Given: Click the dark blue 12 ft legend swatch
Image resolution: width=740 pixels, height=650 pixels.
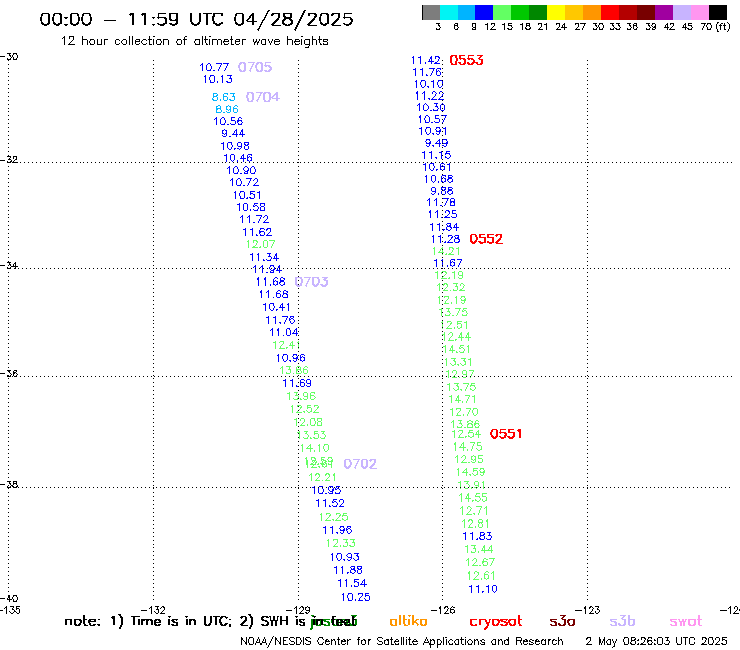Looking at the screenshot, I should pos(484,12).
